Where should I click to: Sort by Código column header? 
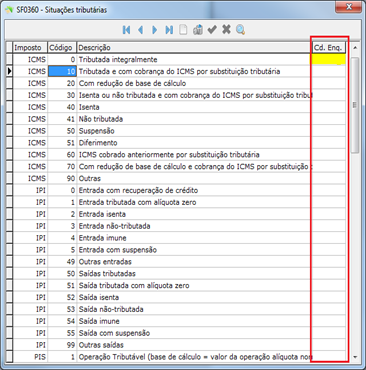point(62,48)
